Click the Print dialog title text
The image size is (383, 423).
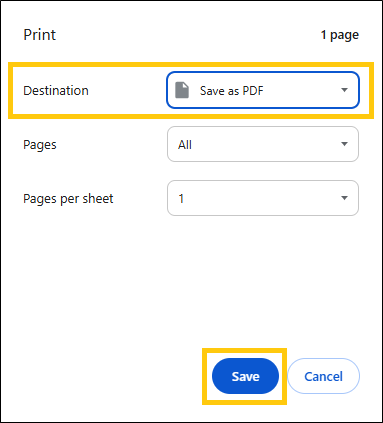[39, 35]
